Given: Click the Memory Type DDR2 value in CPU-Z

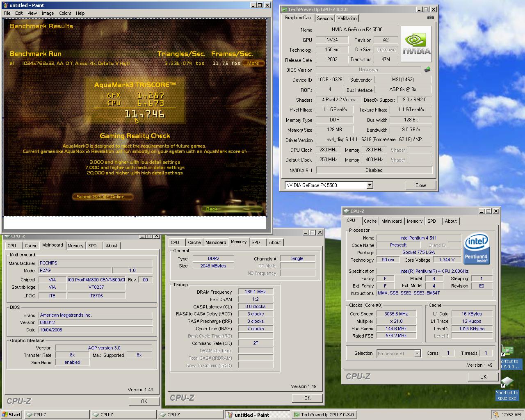Looking at the screenshot, I should click(213, 259).
